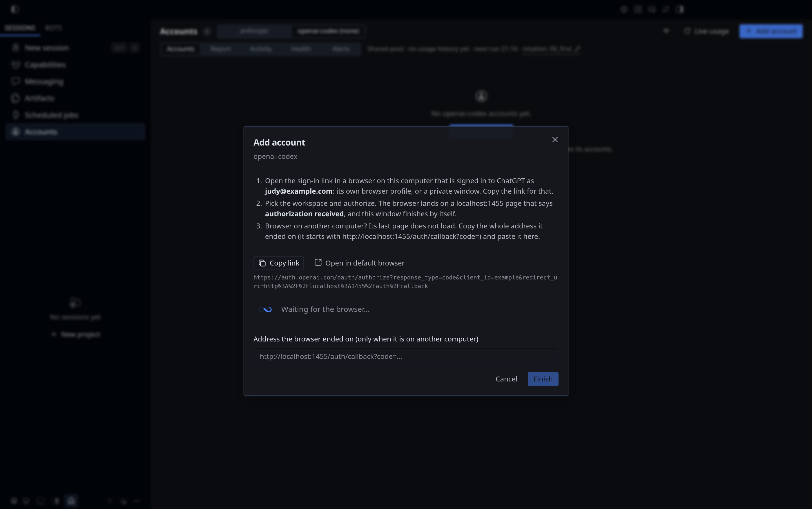Click the Messaging chat bubble icon
812x509 pixels.
pos(15,81)
